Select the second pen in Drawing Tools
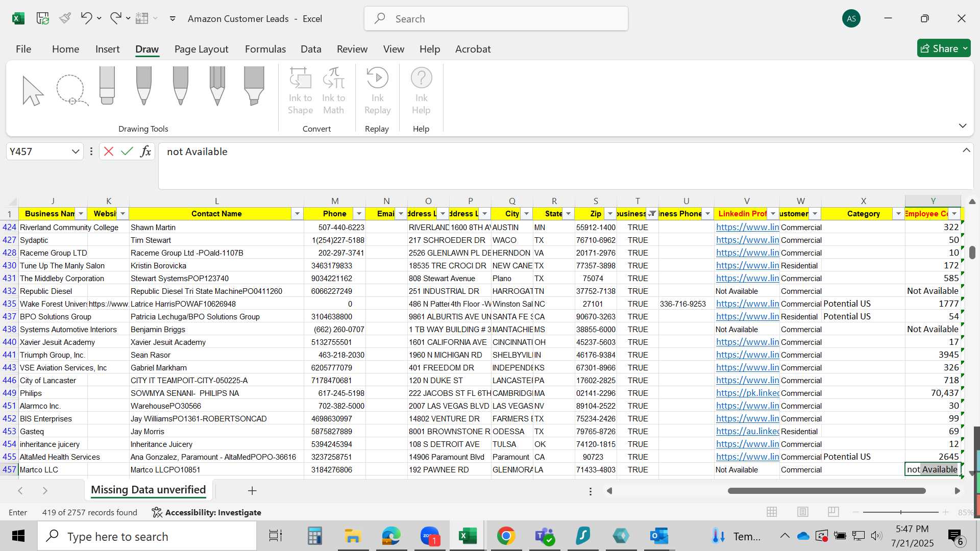Screen dimensions: 980x551 click(x=181, y=85)
